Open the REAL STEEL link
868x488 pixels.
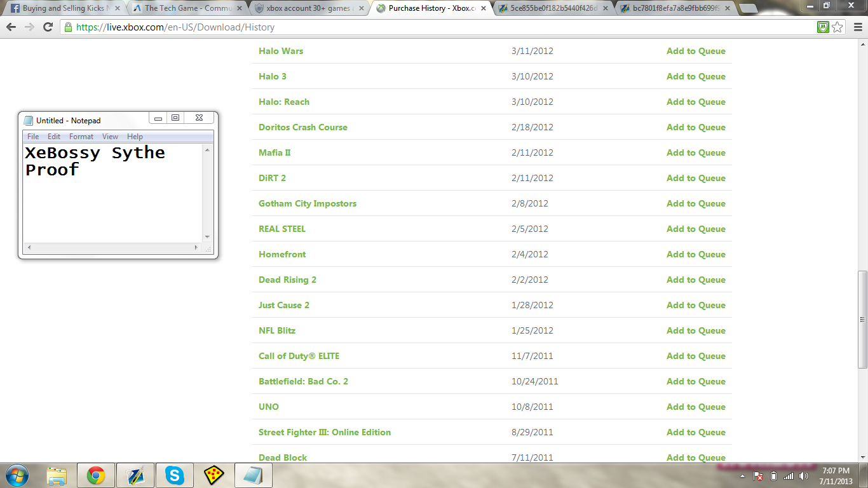pos(282,229)
